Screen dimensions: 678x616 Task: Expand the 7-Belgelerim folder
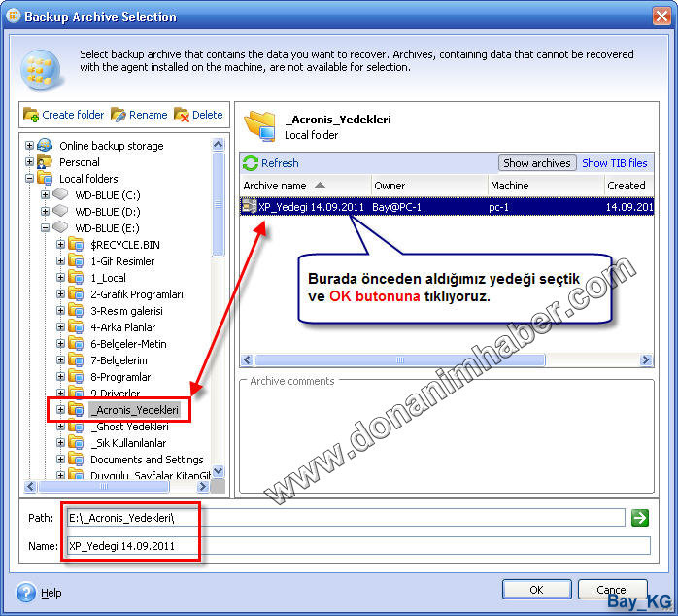pyautogui.click(x=60, y=359)
